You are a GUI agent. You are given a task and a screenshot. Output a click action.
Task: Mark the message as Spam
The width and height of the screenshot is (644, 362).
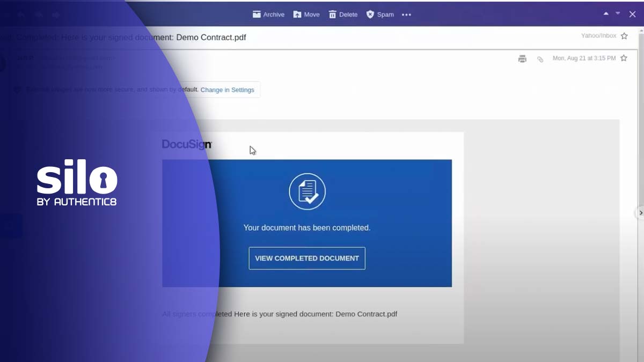click(x=380, y=14)
